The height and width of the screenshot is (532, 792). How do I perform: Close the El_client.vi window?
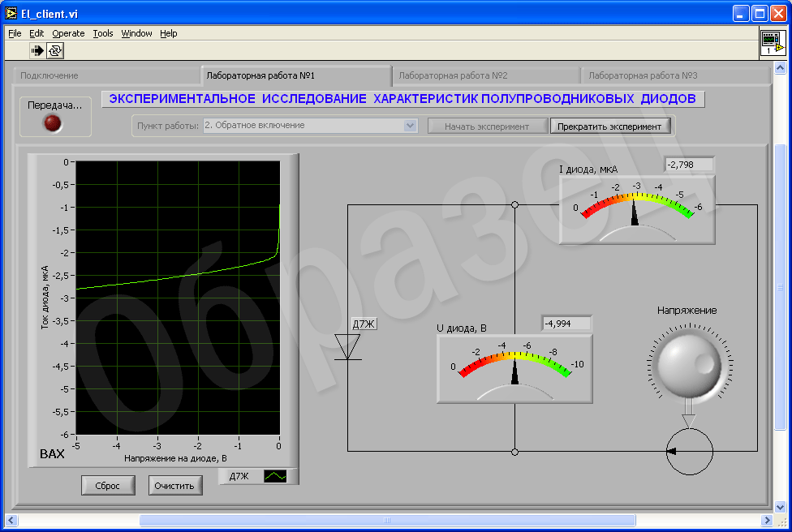point(778,14)
